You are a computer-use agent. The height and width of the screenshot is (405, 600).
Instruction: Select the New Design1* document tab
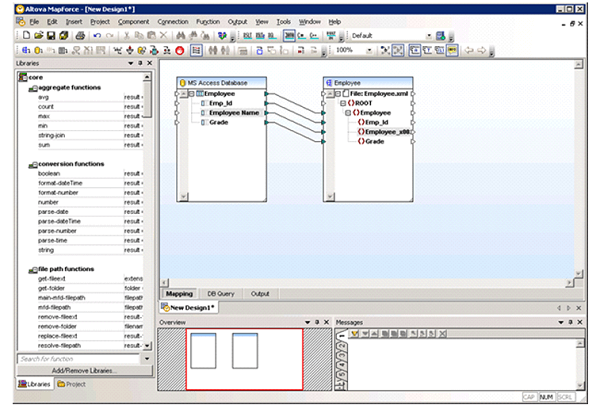coord(189,307)
